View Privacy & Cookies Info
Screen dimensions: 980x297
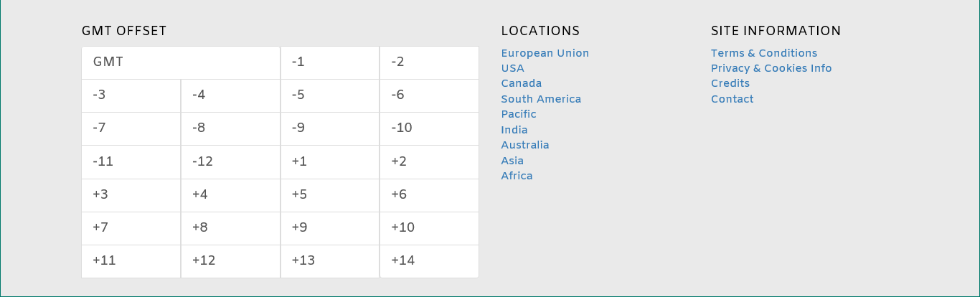[771, 68]
